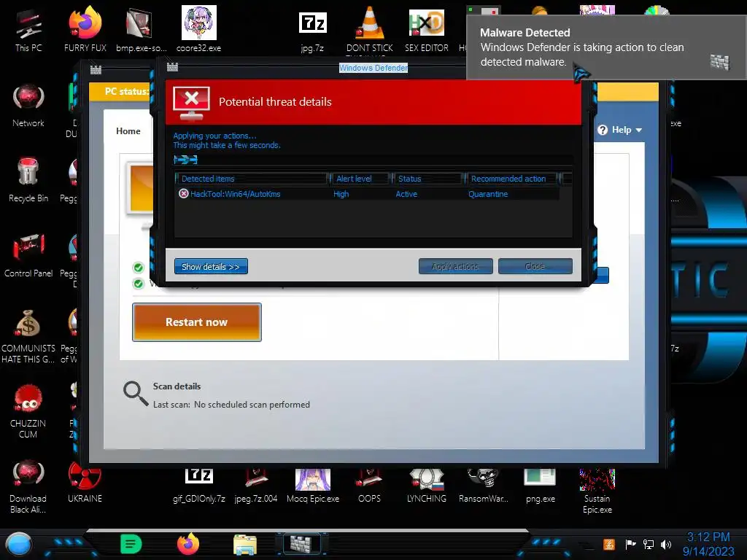
Task: Select the bmp.exe-so... desktop file
Action: click(141, 31)
